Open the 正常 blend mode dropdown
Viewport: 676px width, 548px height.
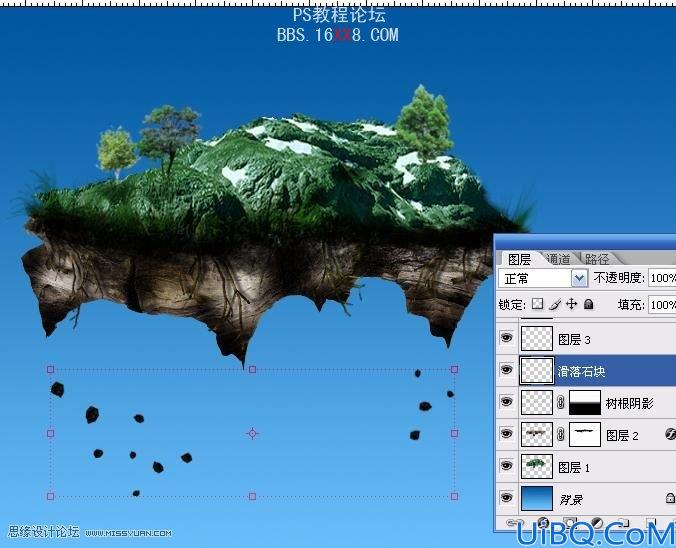(580, 279)
